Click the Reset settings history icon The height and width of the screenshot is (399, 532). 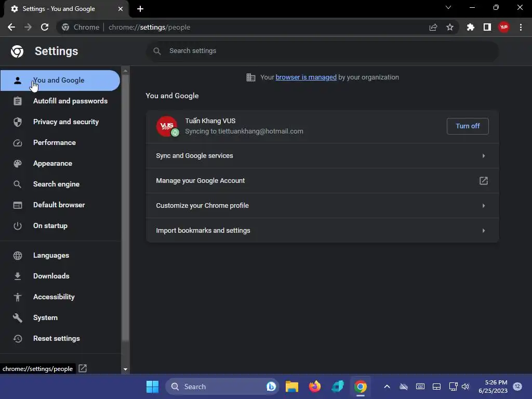pos(18,339)
